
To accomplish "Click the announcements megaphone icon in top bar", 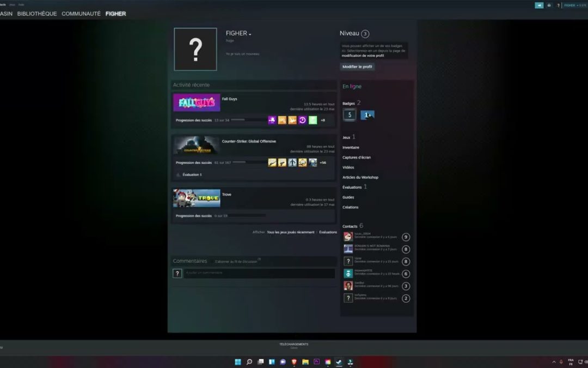I will coord(539,5).
